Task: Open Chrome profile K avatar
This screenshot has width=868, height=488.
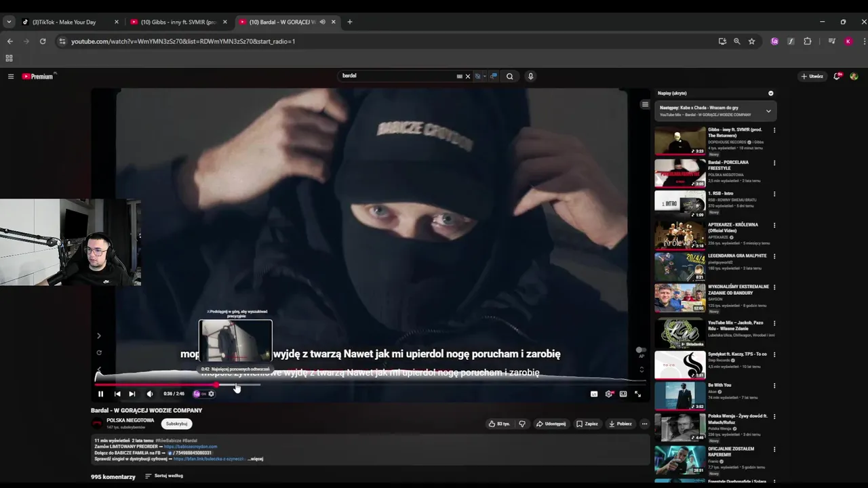Action: click(848, 41)
